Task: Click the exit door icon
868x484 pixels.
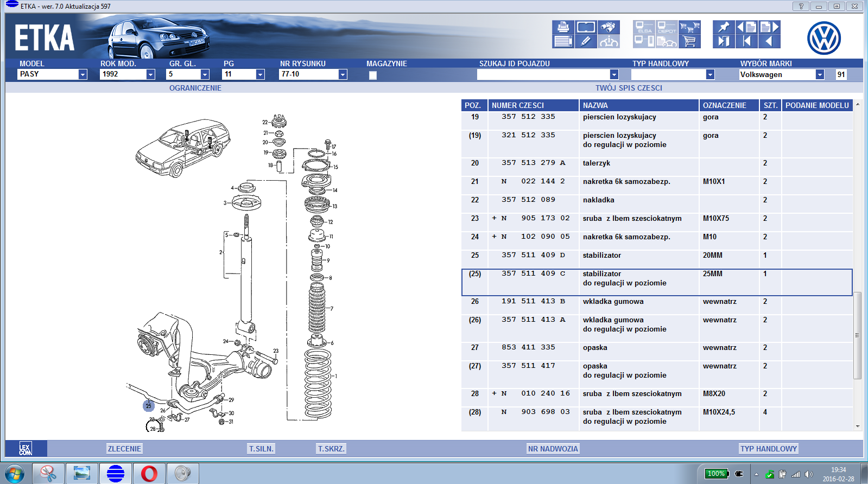Action: point(724,41)
